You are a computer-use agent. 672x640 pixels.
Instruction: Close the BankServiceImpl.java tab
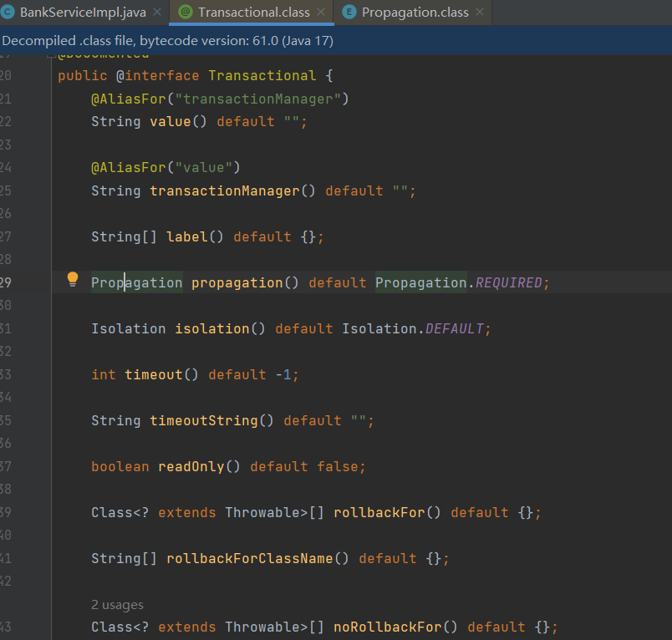click(x=156, y=13)
